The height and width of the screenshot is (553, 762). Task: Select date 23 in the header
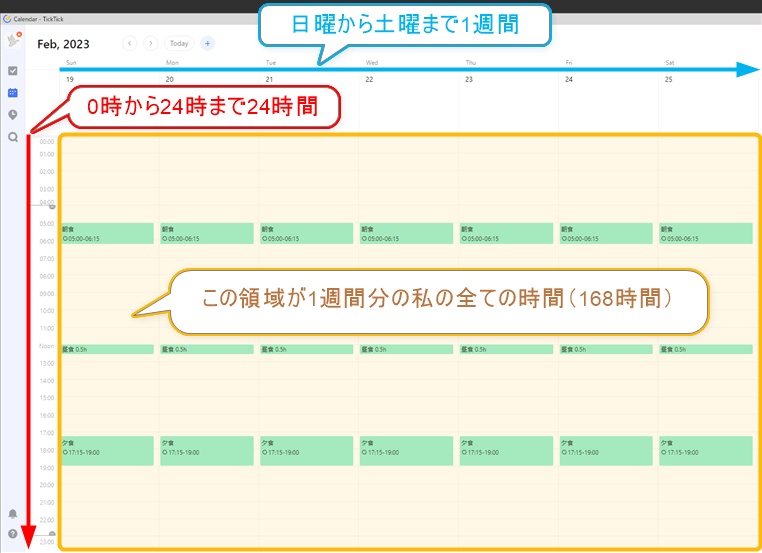point(469,79)
